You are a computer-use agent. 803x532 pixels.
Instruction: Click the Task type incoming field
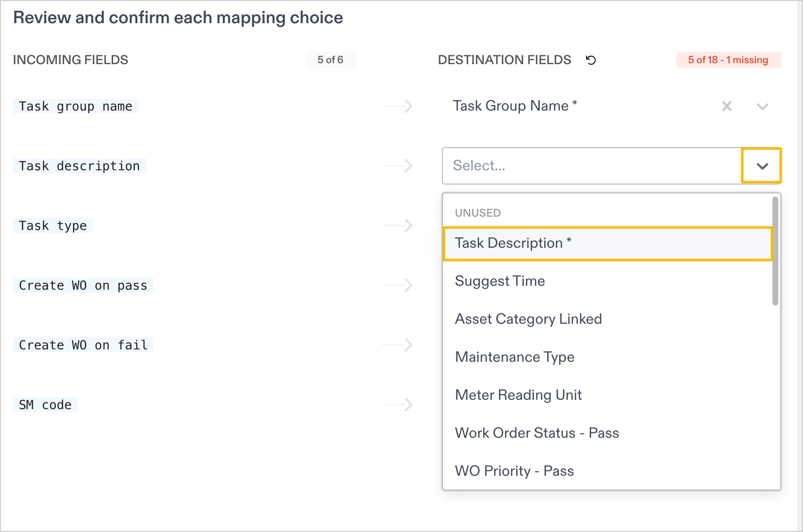coord(53,226)
